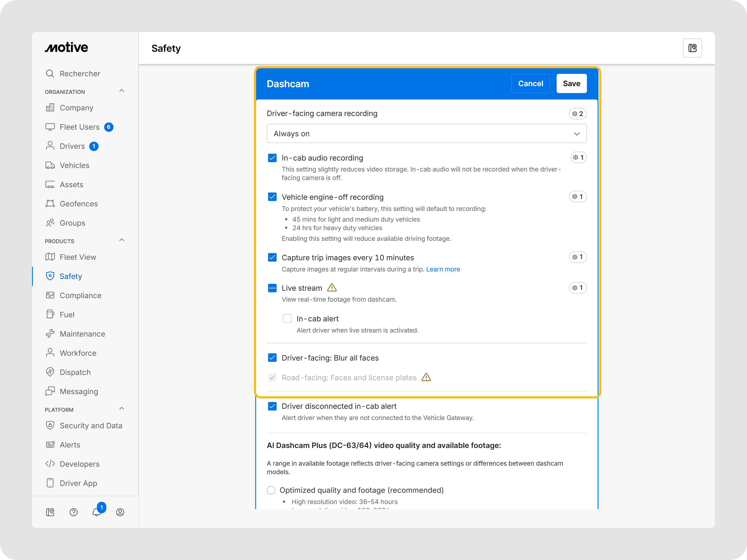
Task: Save the Dashcam settings
Action: click(x=571, y=83)
